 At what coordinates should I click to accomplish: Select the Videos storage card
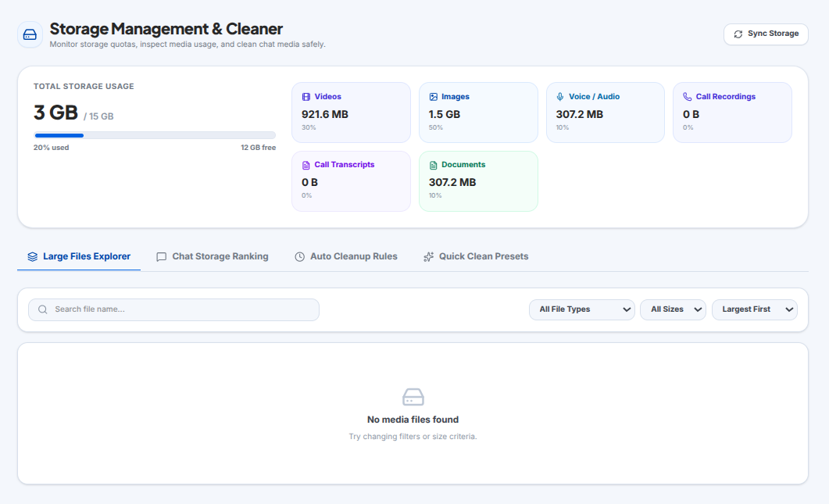point(351,112)
